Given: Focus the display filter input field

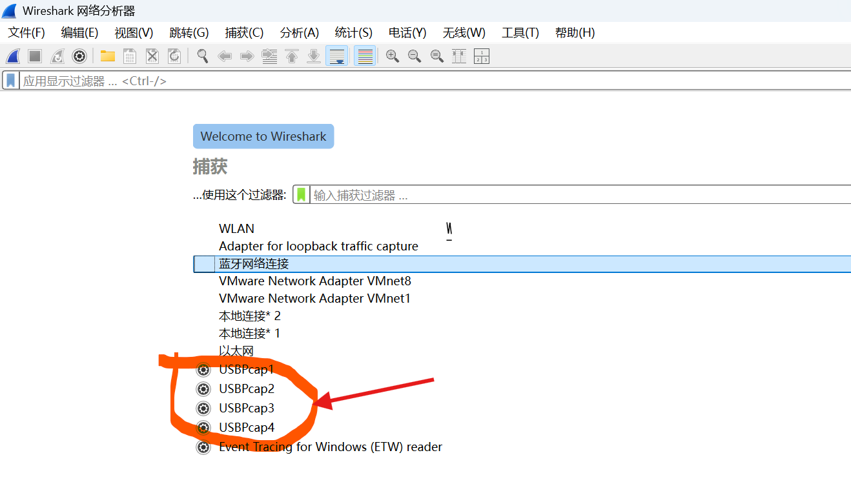Looking at the screenshot, I should click(436, 81).
